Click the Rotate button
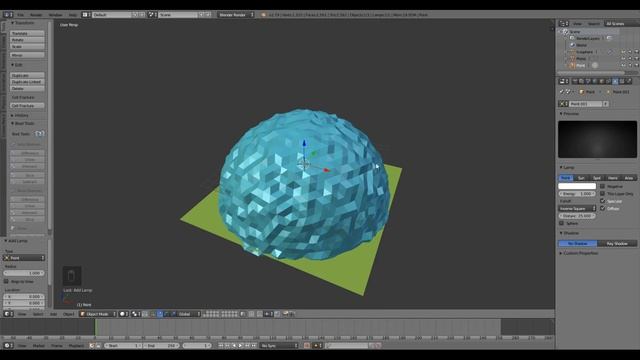Screen dimensions: 640x360 tap(27, 40)
